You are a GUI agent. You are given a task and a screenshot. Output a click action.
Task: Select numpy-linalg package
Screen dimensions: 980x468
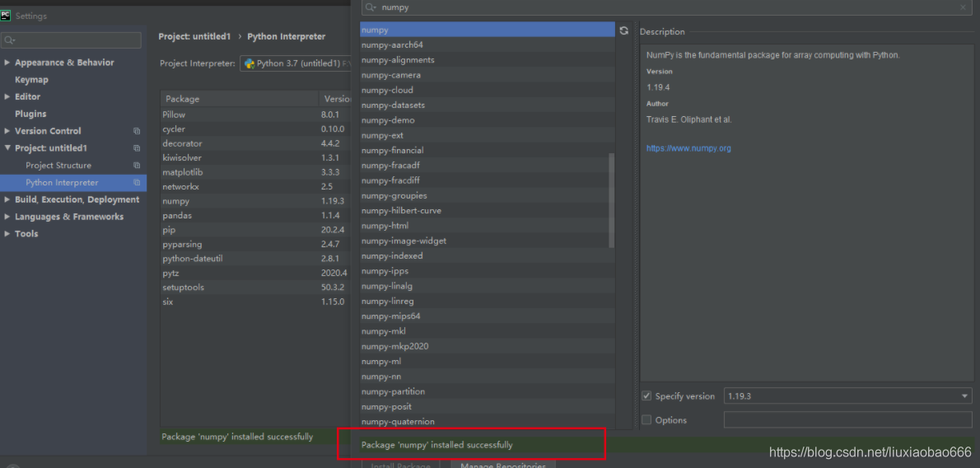(x=487, y=286)
